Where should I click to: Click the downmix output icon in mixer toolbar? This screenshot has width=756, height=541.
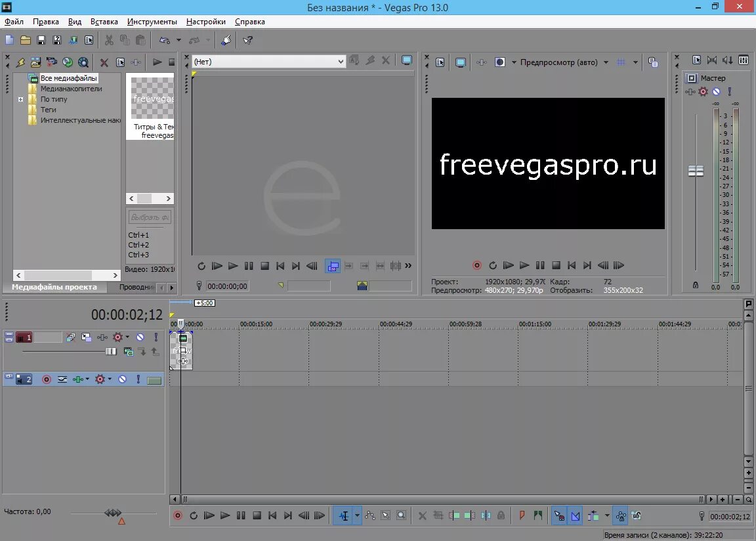click(711, 60)
